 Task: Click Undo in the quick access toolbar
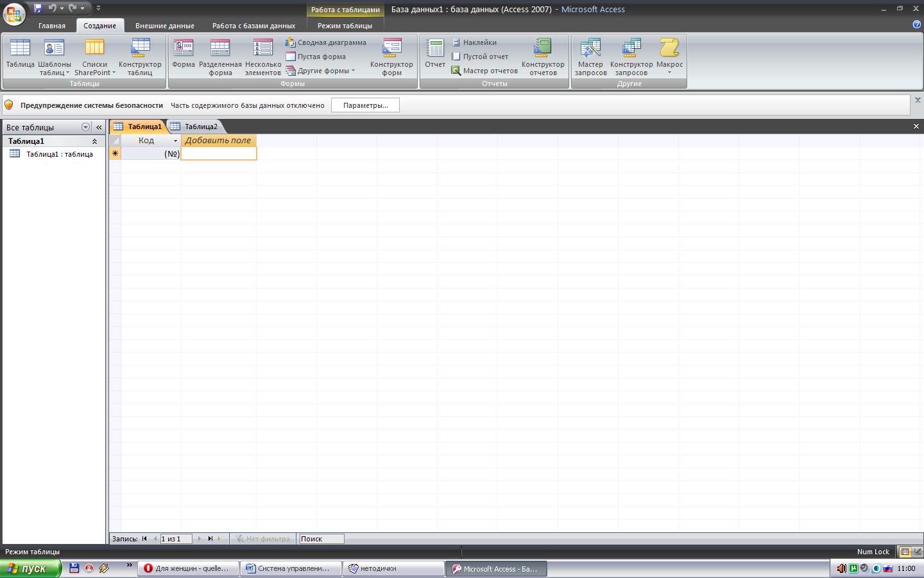(53, 8)
